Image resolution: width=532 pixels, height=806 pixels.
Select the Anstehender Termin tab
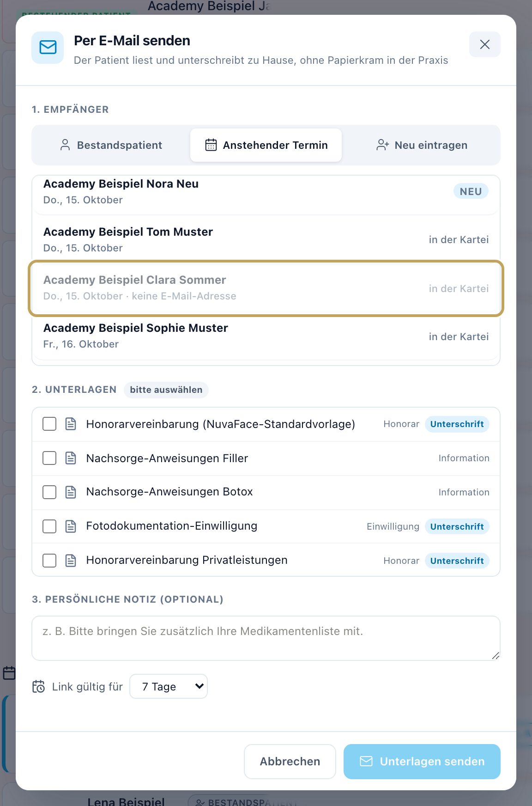pyautogui.click(x=266, y=145)
